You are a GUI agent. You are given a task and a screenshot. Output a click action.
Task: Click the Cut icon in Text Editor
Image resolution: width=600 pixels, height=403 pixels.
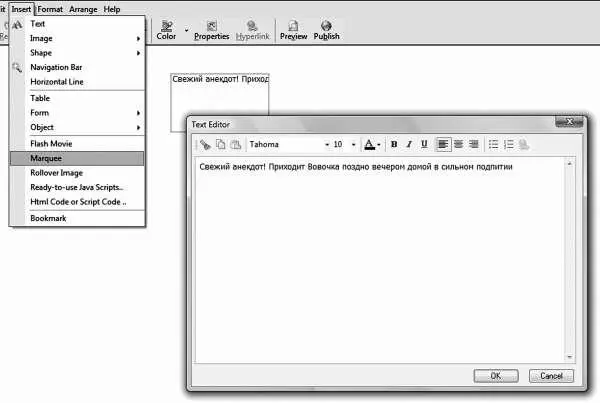tap(205, 145)
